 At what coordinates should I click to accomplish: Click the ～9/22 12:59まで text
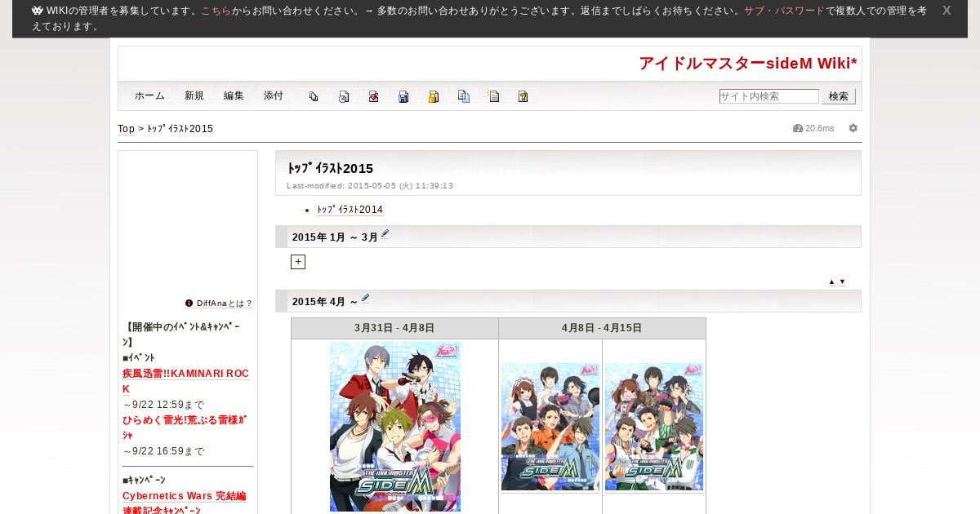pos(163,405)
